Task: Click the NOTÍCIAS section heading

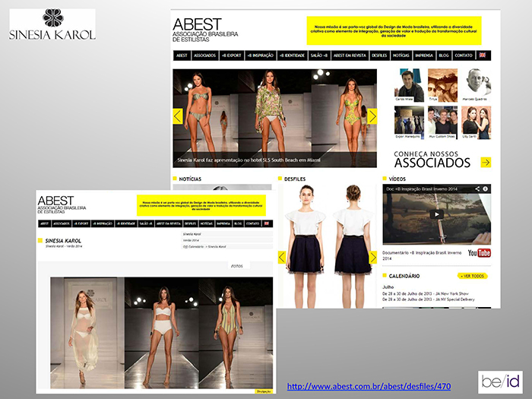Action: pos(190,179)
